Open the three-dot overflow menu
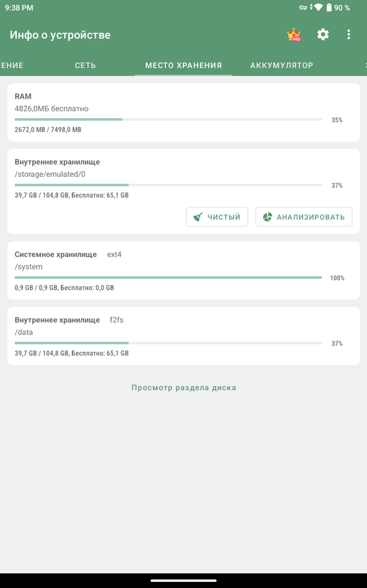The width and height of the screenshot is (367, 588). [349, 34]
